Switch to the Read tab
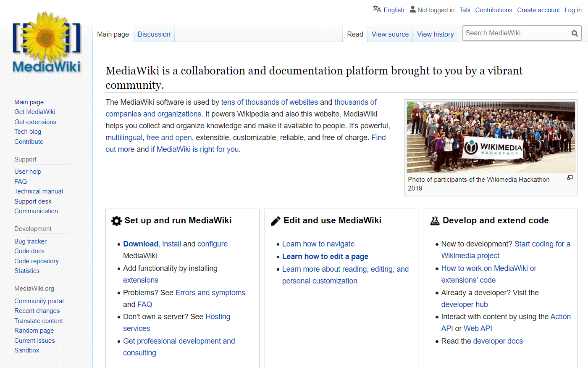This screenshot has height=368, width=588. (x=355, y=34)
